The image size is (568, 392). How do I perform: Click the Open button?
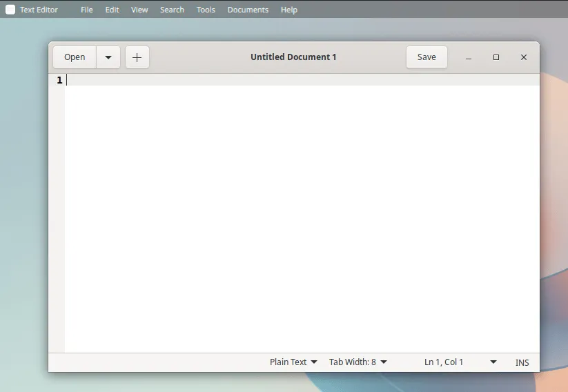click(x=75, y=57)
